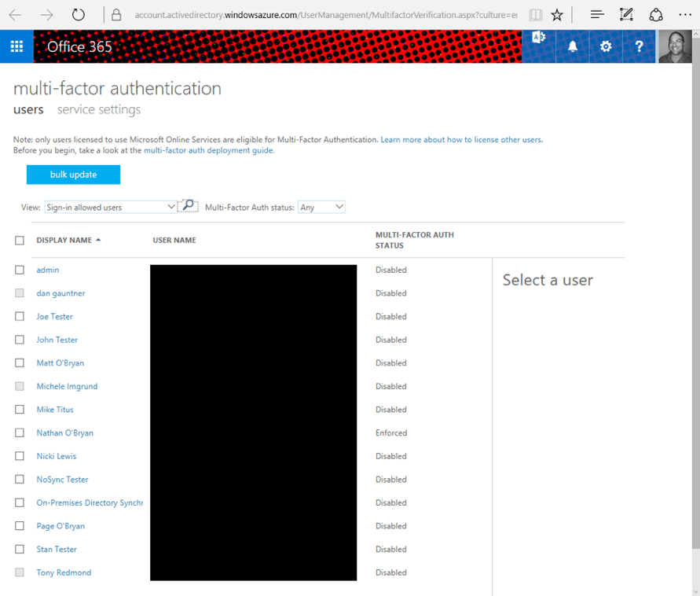Click the bulk update button

coord(73,175)
